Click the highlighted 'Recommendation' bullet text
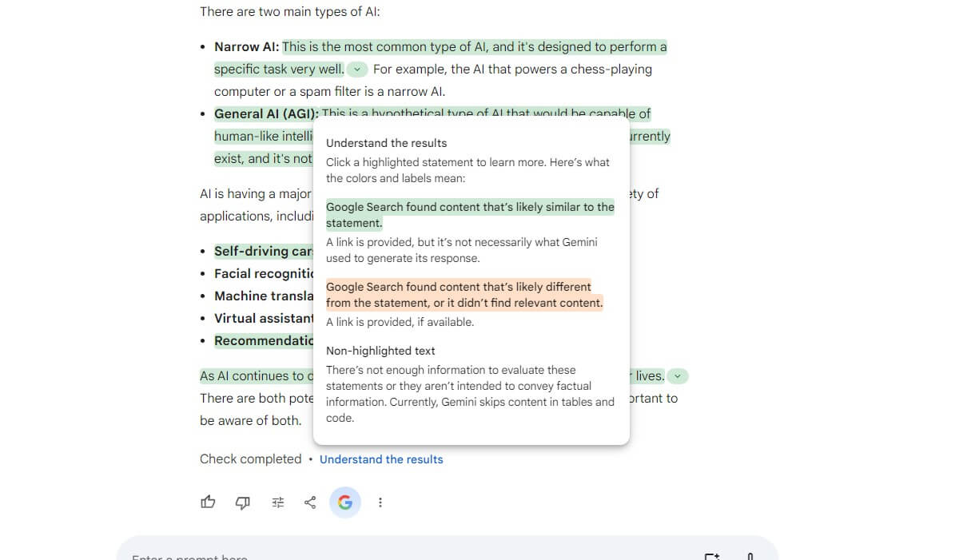959x560 pixels. [x=263, y=341]
